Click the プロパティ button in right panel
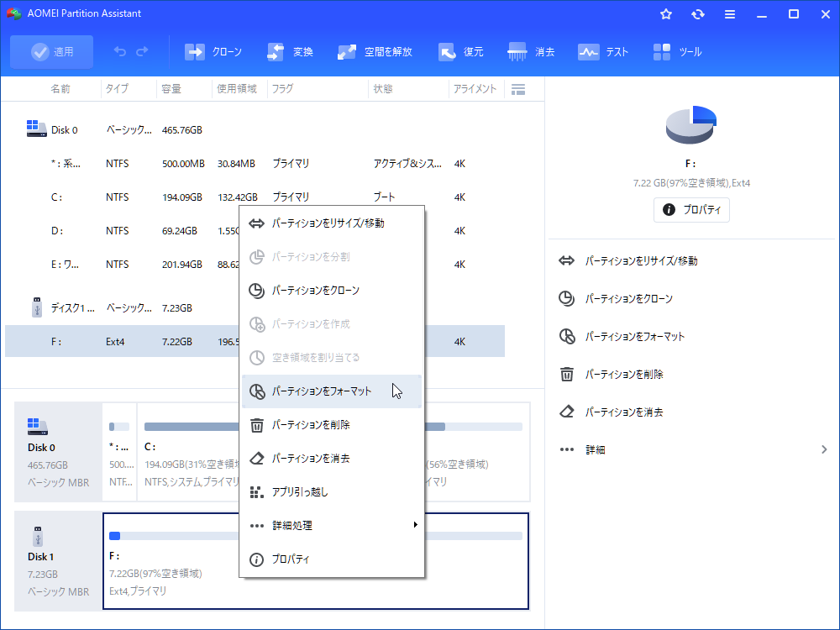The width and height of the screenshot is (840, 630). tap(691, 210)
